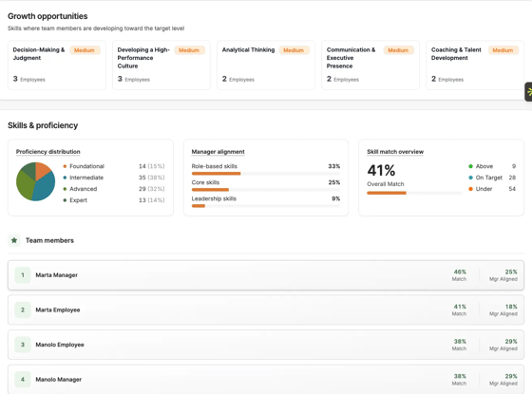Expand the Marta Employee row

point(266,310)
